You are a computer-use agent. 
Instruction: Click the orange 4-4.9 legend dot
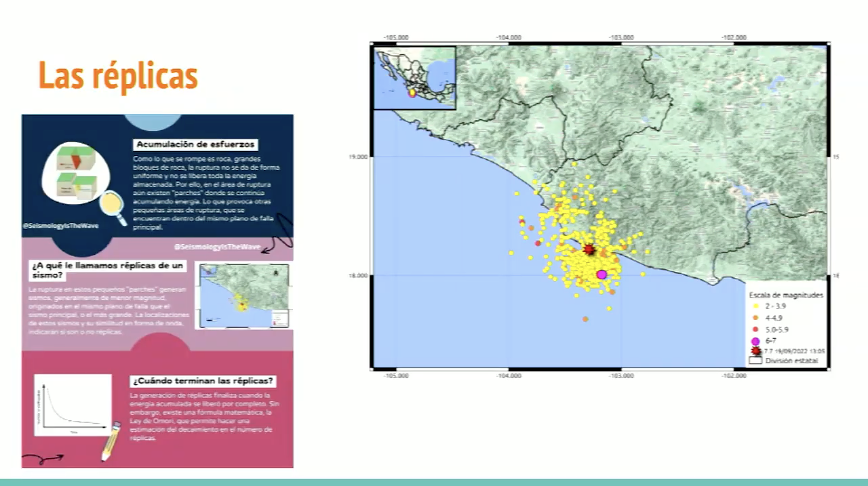click(756, 318)
